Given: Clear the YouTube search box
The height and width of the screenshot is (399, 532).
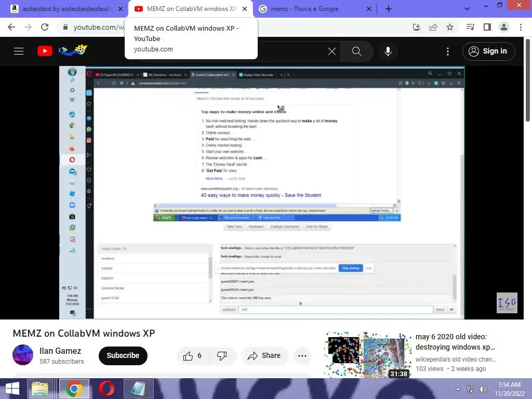Looking at the screenshot, I should (x=332, y=51).
